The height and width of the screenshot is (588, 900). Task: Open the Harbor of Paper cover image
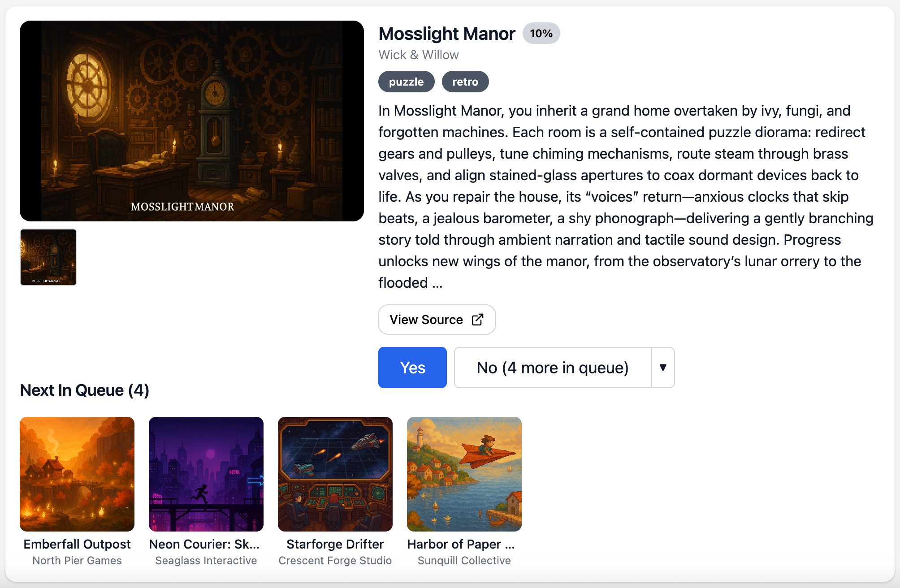pos(464,474)
